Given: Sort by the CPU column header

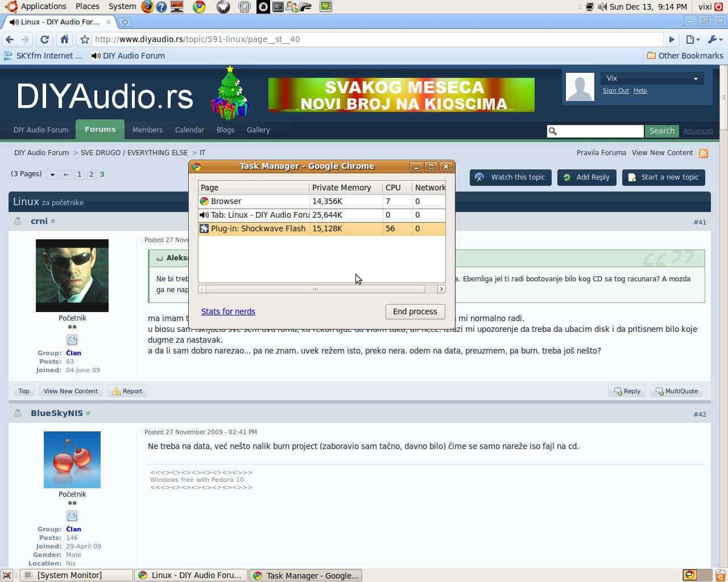Looking at the screenshot, I should point(398,188).
